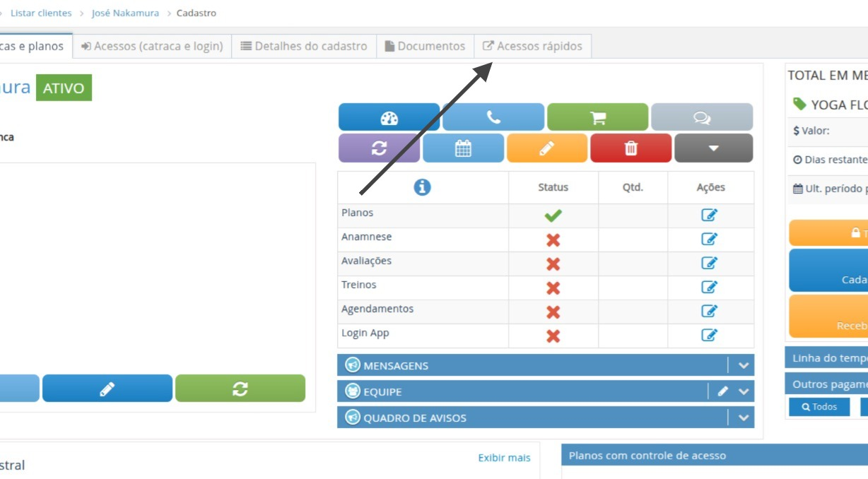This screenshot has width=868, height=479.
Task: Click the purple refresh sync button
Action: [x=379, y=148]
